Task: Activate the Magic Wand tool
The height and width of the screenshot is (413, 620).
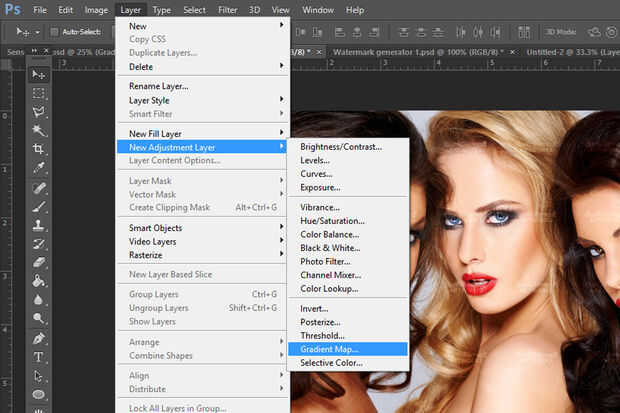Action: click(x=39, y=131)
